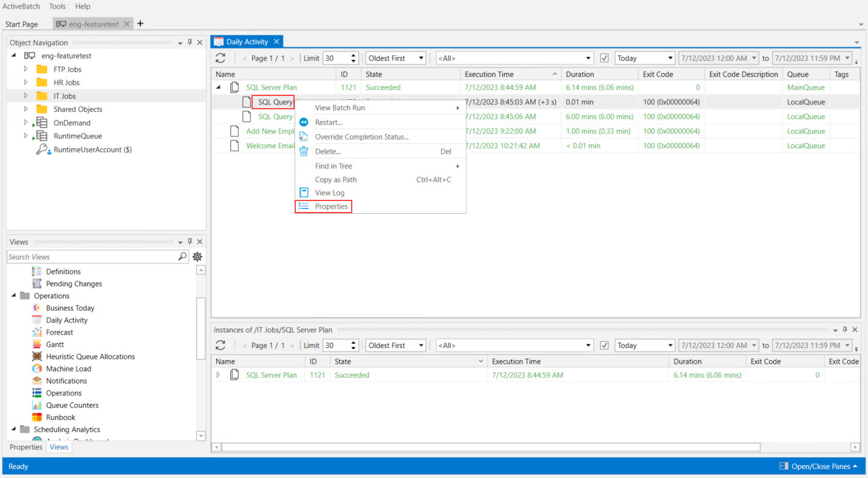
Task: Toggle date filter checkbox in Instances pane
Action: click(604, 345)
